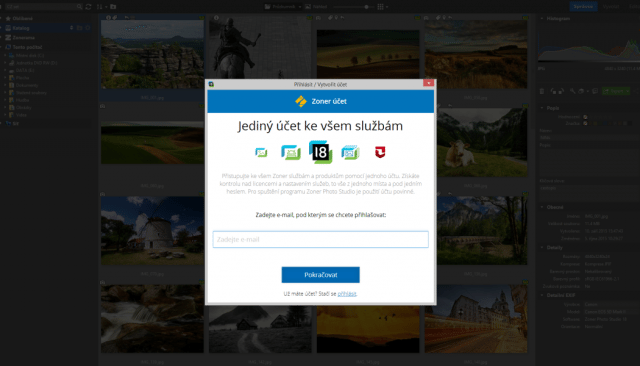640x366 pixels.
Task: Collapse the Histogram panel section
Action: (542, 18)
